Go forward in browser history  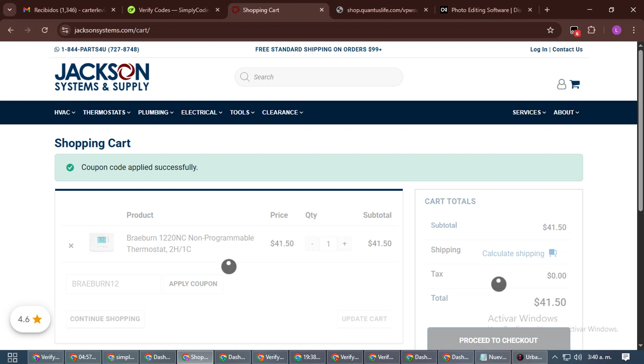27,30
